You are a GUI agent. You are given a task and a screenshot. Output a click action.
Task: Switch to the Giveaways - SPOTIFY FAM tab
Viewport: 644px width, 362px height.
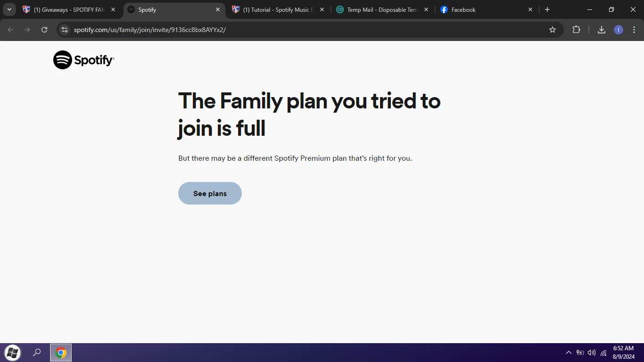69,9
